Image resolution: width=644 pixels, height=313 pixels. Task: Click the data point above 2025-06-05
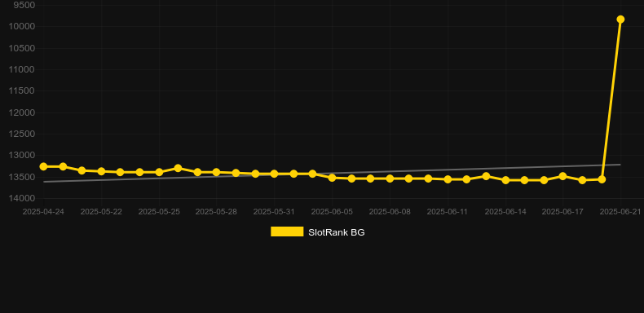pos(333,178)
